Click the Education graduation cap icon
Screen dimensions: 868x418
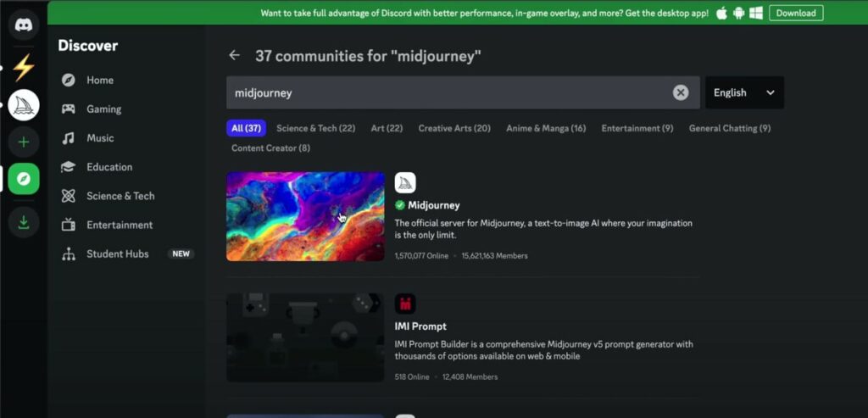click(69, 167)
